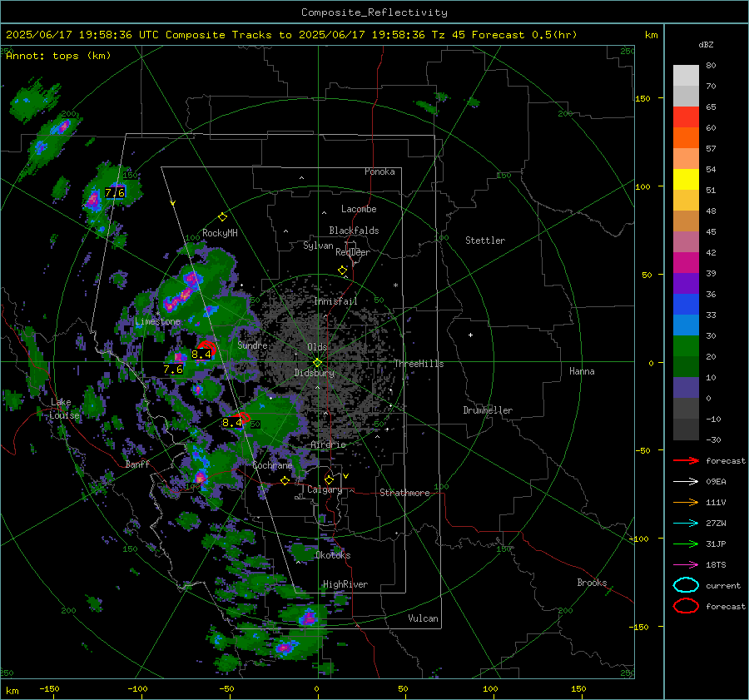The width and height of the screenshot is (749, 700).
Task: Click the RedDeer city label
Action: click(353, 252)
